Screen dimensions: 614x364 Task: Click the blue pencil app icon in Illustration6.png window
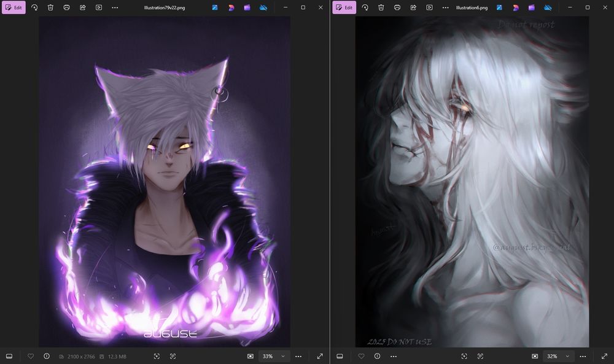(x=499, y=7)
